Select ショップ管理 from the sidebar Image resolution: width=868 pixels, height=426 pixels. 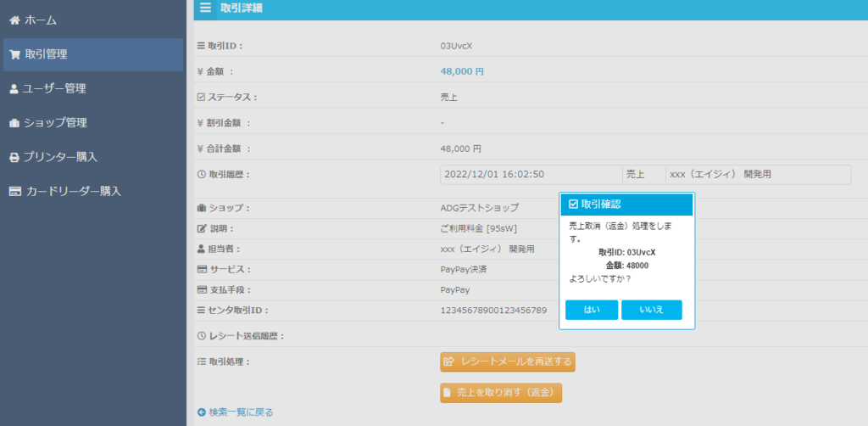(x=54, y=123)
